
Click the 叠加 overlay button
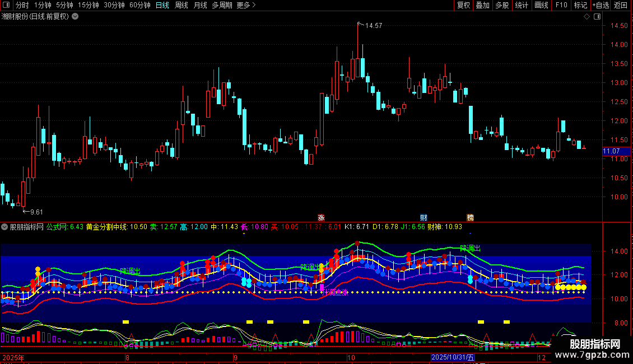click(x=483, y=5)
